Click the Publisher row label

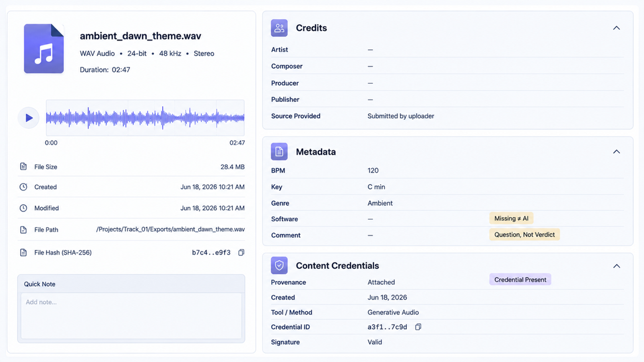[285, 99]
